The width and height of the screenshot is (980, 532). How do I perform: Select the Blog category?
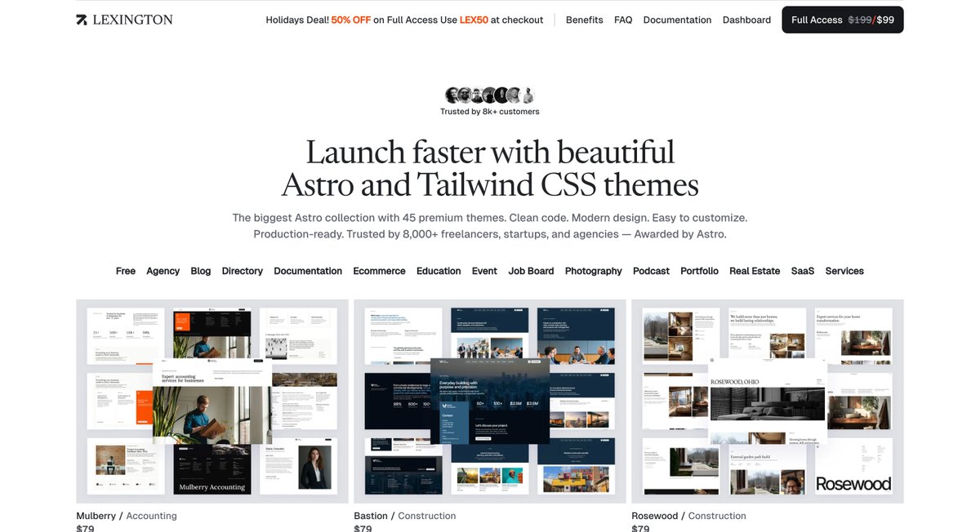pyautogui.click(x=201, y=271)
